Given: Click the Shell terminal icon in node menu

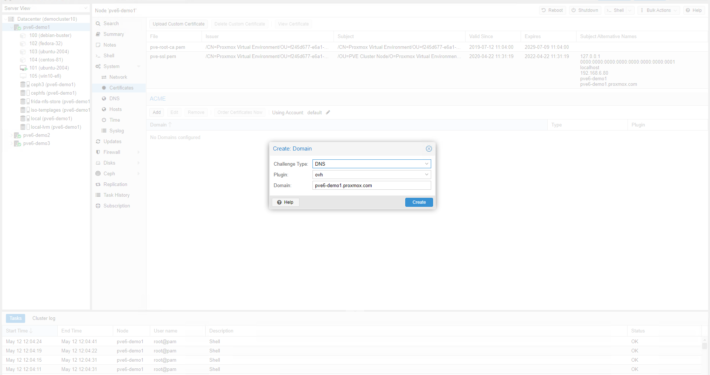Looking at the screenshot, I should point(98,56).
